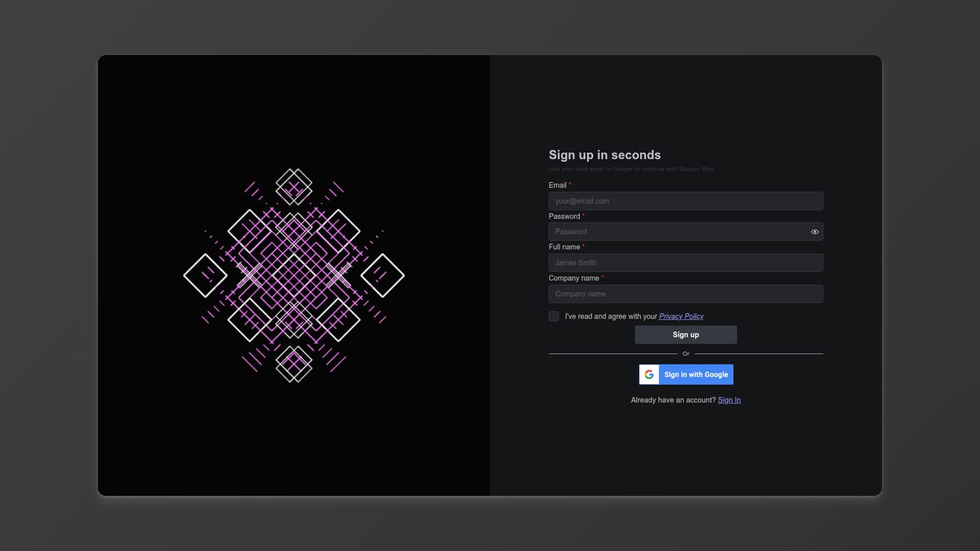Click the "Sign up in seconds" heading

pyautogui.click(x=605, y=155)
